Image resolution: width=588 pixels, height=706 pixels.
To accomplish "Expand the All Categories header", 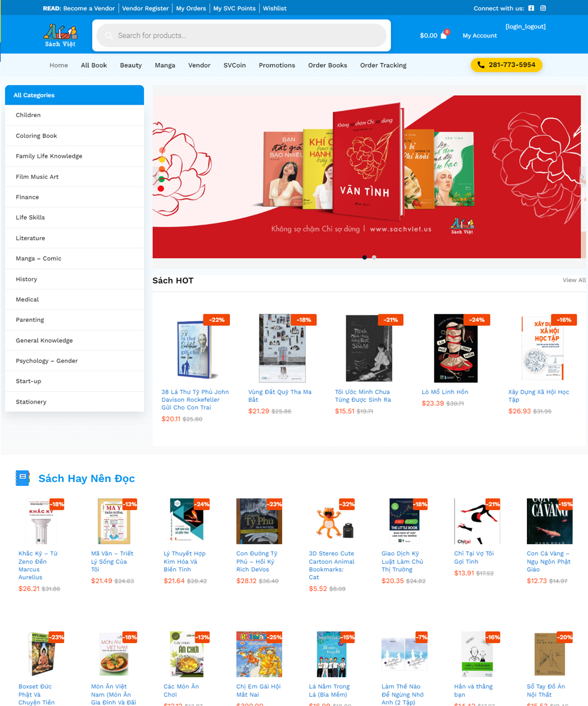I will coord(75,95).
